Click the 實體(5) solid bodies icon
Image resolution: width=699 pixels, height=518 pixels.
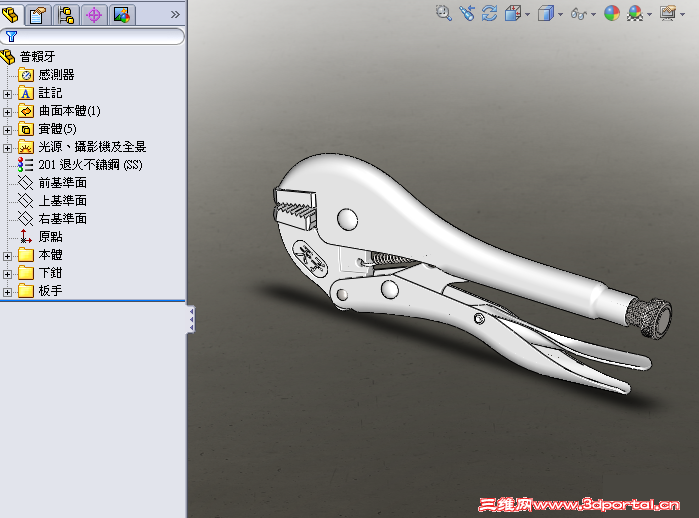point(26,129)
